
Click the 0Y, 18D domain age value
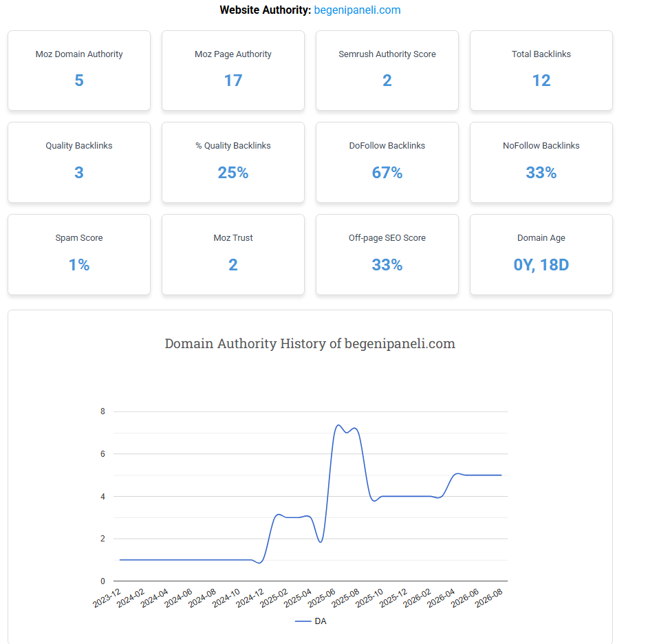click(541, 264)
